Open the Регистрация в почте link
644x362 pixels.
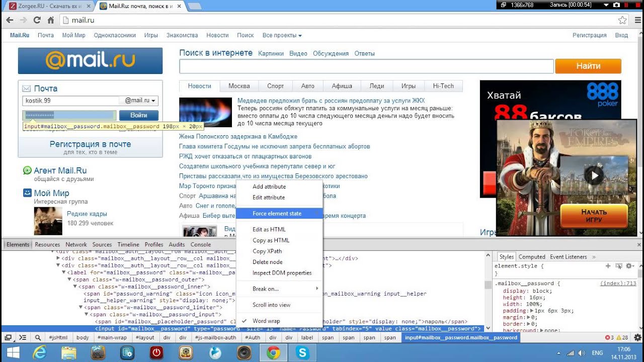(90, 144)
